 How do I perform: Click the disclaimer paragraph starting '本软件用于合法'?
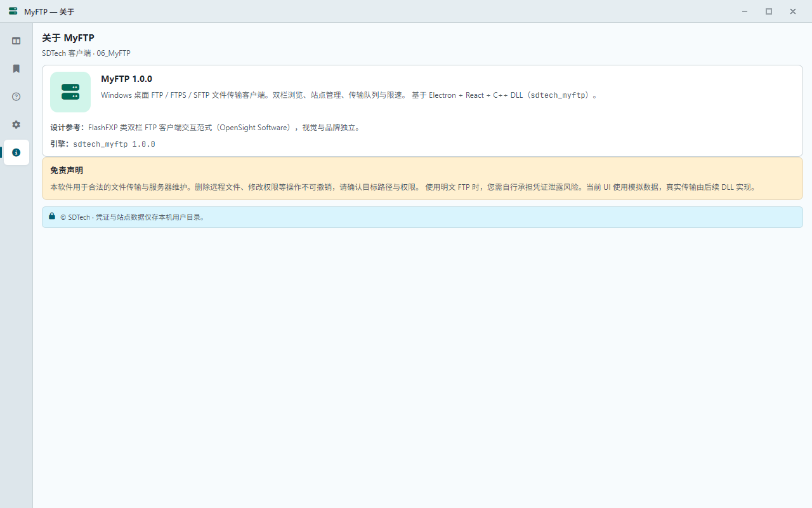(403, 187)
